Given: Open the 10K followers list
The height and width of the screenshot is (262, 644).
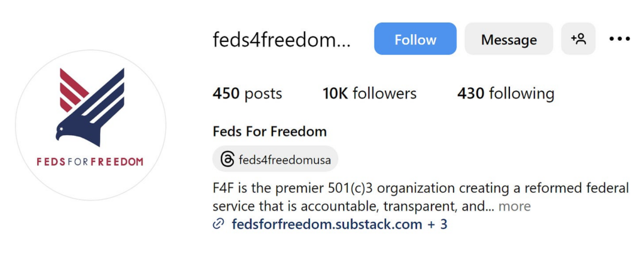Looking at the screenshot, I should tap(369, 94).
